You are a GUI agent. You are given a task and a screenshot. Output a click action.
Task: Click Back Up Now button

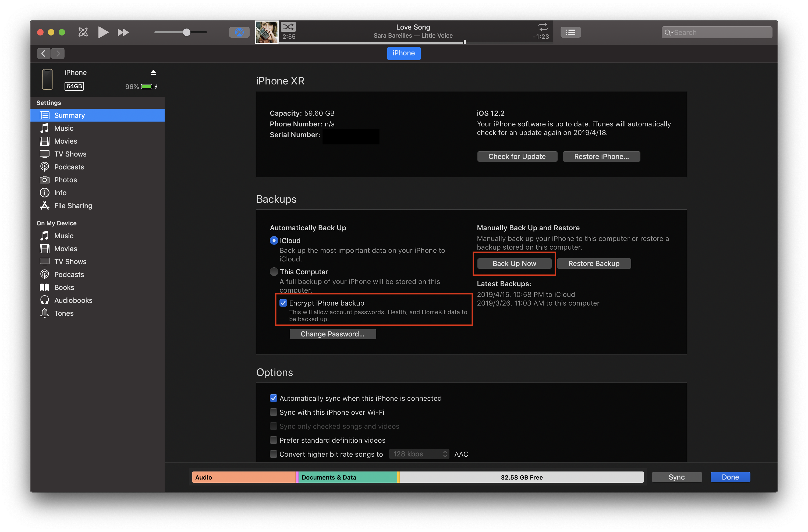(514, 264)
